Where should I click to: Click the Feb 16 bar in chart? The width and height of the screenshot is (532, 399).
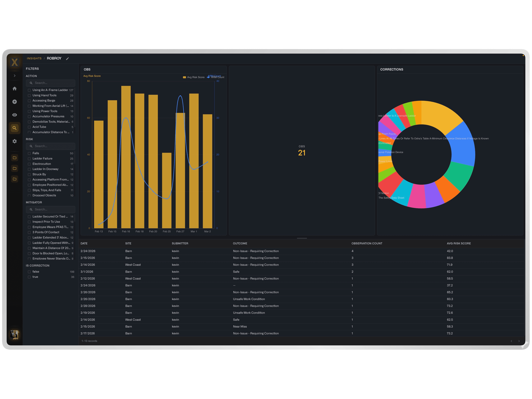point(126,157)
